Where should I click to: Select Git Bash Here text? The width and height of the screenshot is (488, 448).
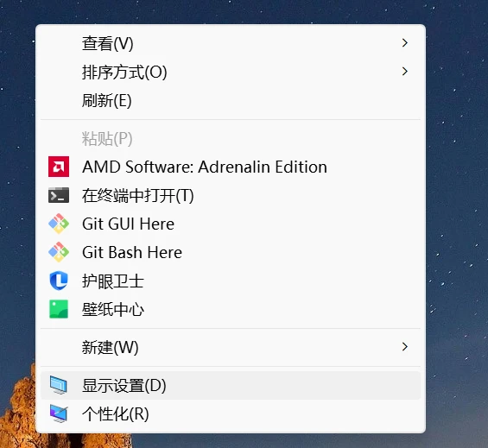point(132,252)
